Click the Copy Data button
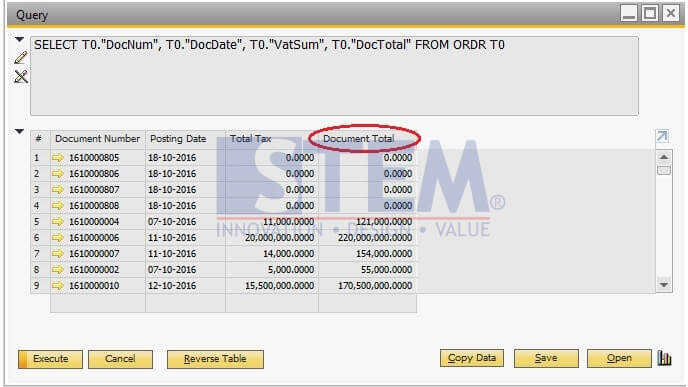This screenshot has width=688, height=387. click(472, 358)
